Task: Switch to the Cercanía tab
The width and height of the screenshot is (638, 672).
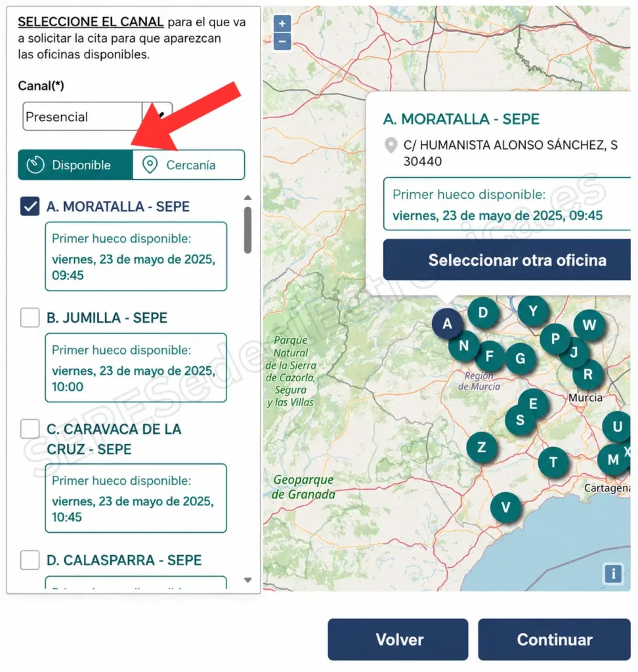Action: tap(188, 165)
